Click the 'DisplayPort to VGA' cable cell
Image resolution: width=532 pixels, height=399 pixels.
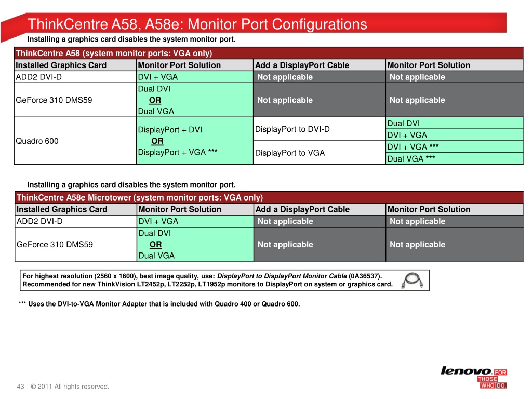coord(320,153)
